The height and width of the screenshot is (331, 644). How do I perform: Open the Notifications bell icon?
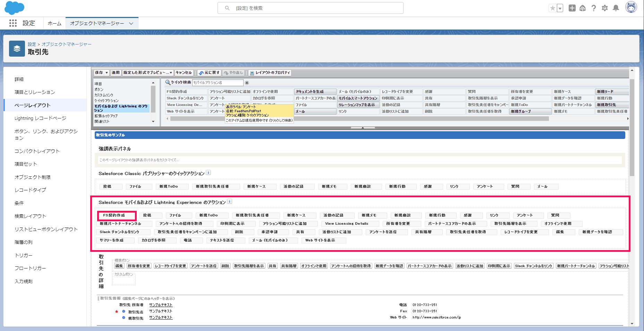pyautogui.click(x=616, y=8)
